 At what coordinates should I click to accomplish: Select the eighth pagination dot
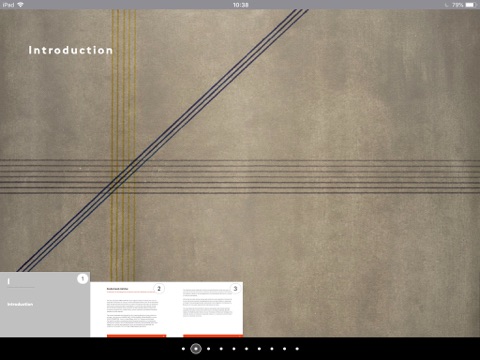coord(272,349)
